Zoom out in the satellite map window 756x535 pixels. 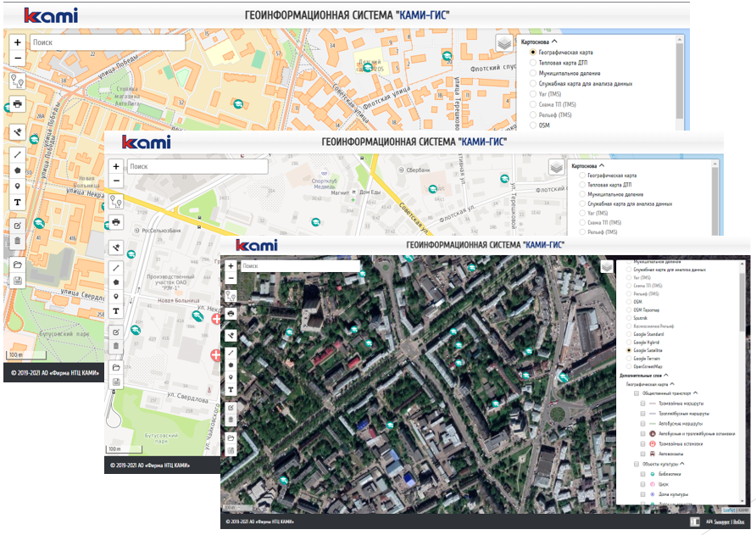[231, 279]
